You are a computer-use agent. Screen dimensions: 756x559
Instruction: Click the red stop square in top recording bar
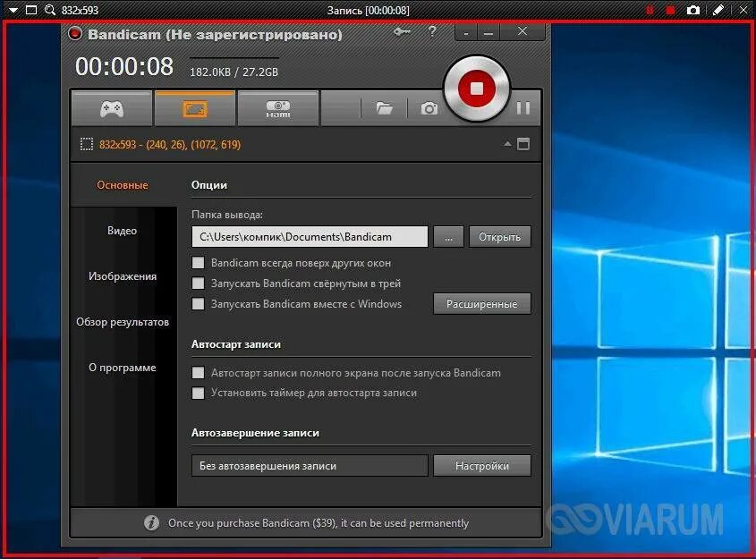(670, 10)
